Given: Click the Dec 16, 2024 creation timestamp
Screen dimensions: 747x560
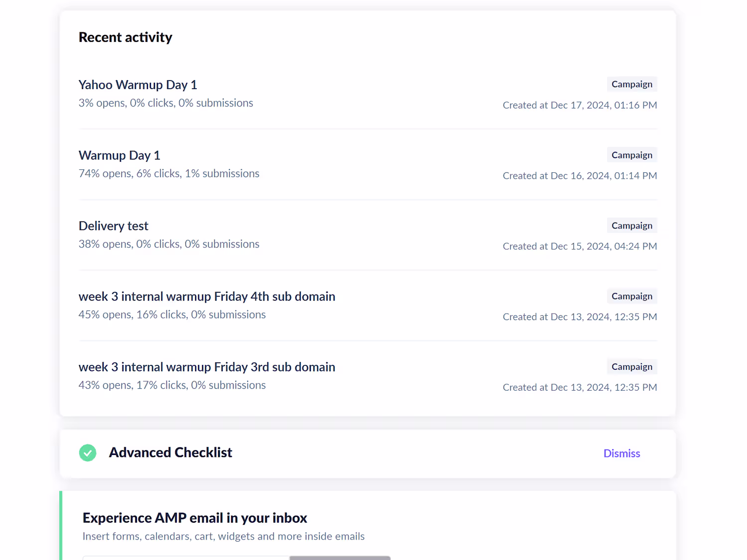Looking at the screenshot, I should (580, 176).
